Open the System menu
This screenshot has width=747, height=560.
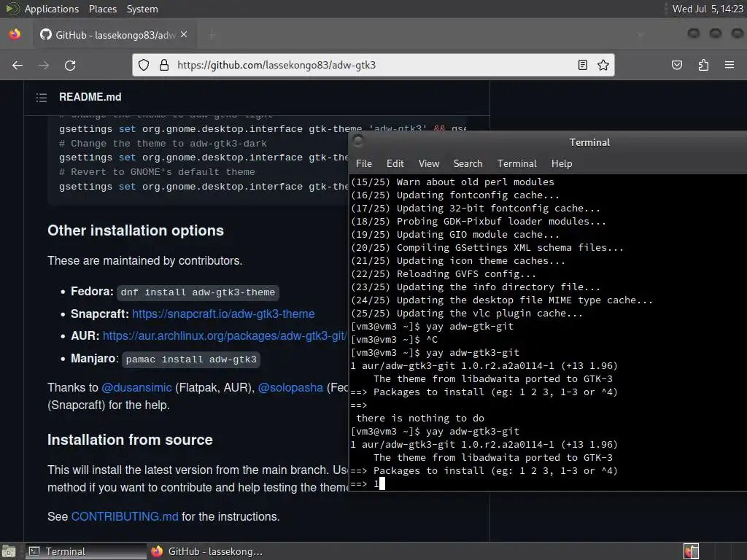point(142,9)
